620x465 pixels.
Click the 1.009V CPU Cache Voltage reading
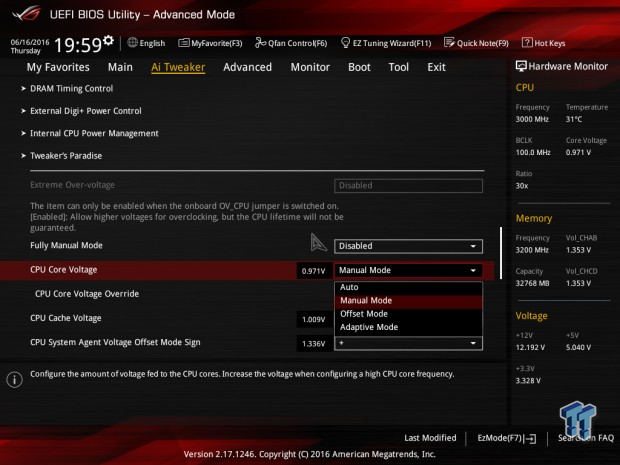tap(314, 319)
